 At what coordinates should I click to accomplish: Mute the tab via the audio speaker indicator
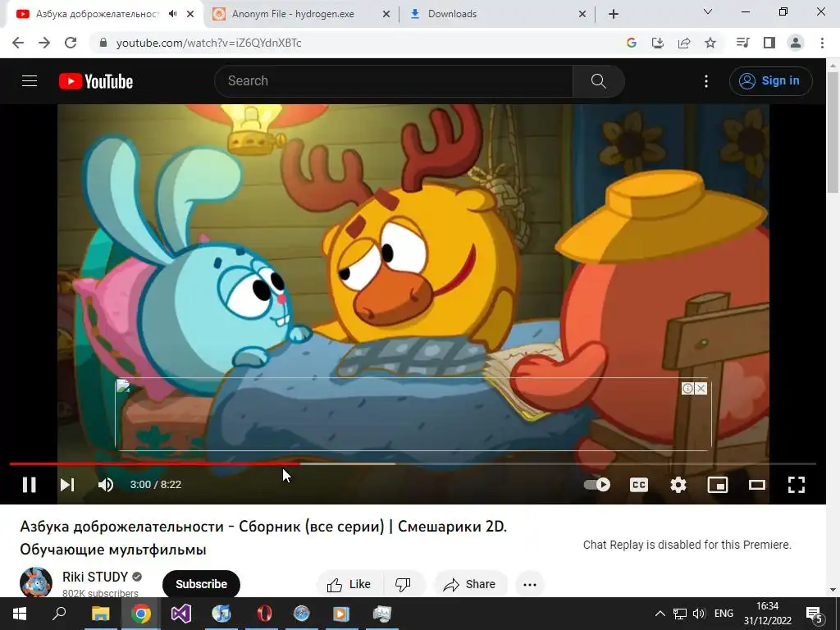172,14
